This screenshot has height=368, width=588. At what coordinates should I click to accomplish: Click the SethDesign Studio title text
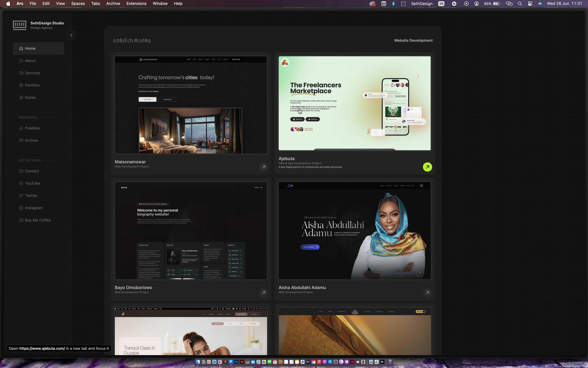click(x=47, y=23)
